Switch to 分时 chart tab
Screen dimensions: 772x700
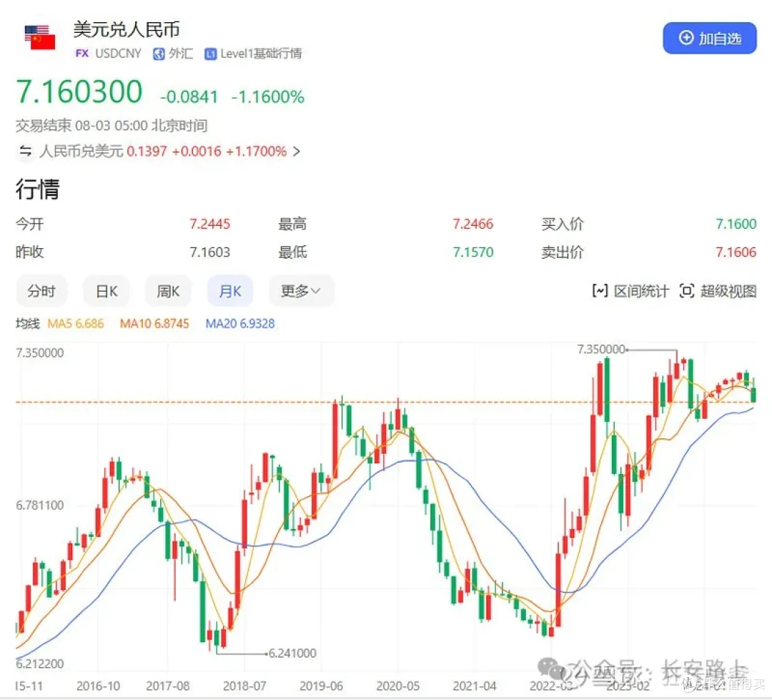pyautogui.click(x=41, y=291)
